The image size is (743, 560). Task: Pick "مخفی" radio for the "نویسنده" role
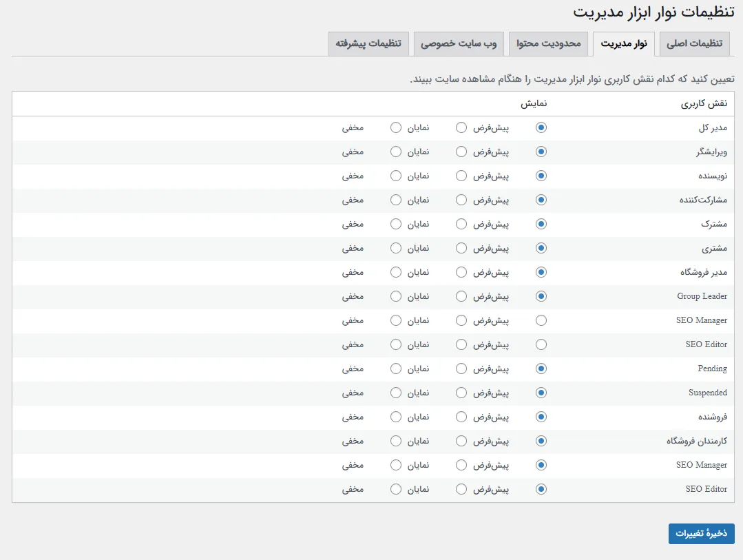coord(396,176)
